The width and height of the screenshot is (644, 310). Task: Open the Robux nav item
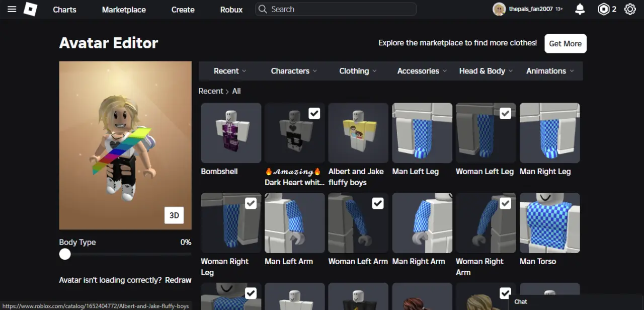[231, 10]
